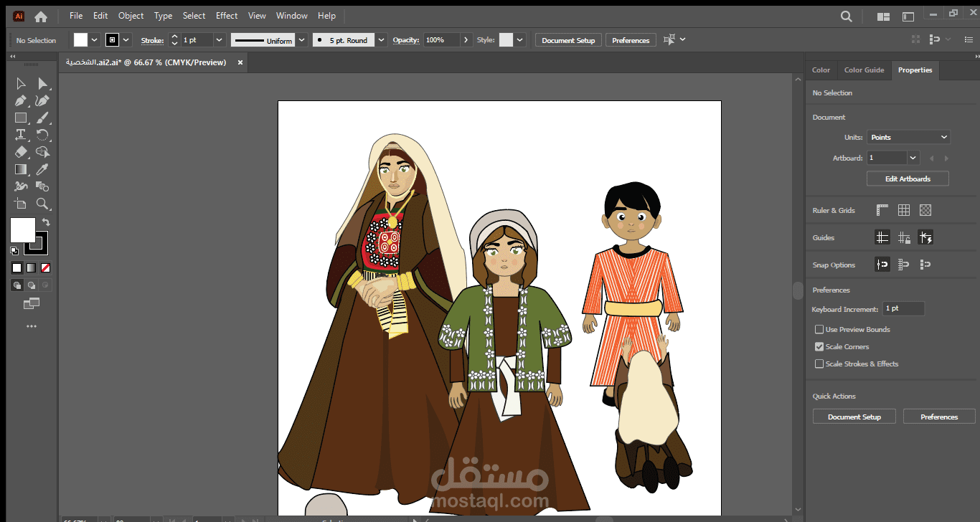Image resolution: width=980 pixels, height=522 pixels.
Task: Open the Artboard number dropdown
Action: pos(913,158)
